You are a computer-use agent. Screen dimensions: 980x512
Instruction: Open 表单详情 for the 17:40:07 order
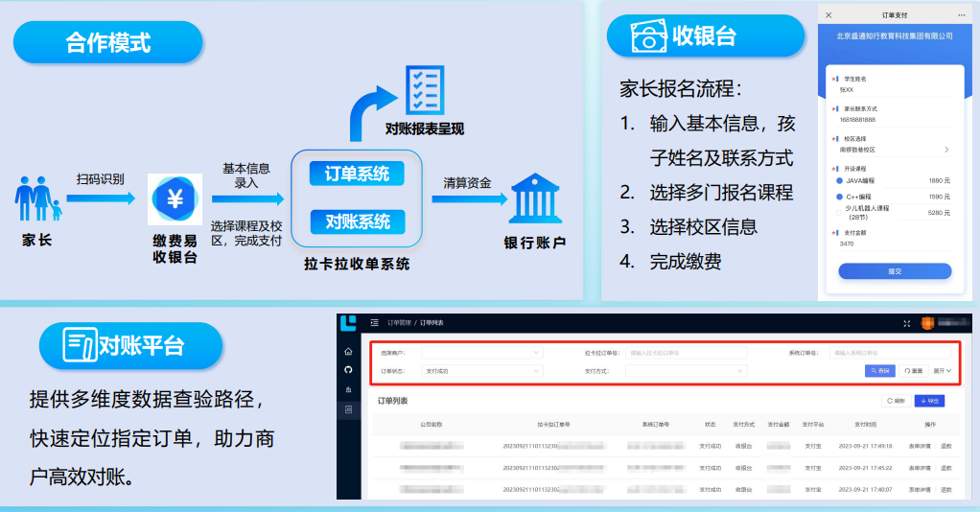920,490
